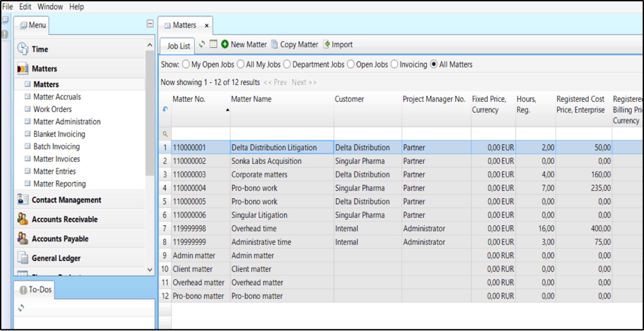Expand the Accounts Receivable menu section
The height and width of the screenshot is (331, 644).
[64, 220]
